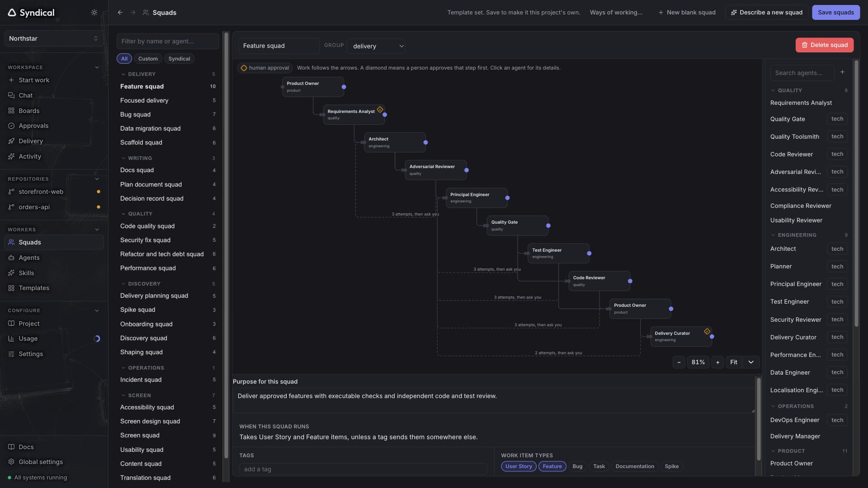Collapse the ENGINEERING agents group
Screen dimensions: 868x488
pos(773,235)
